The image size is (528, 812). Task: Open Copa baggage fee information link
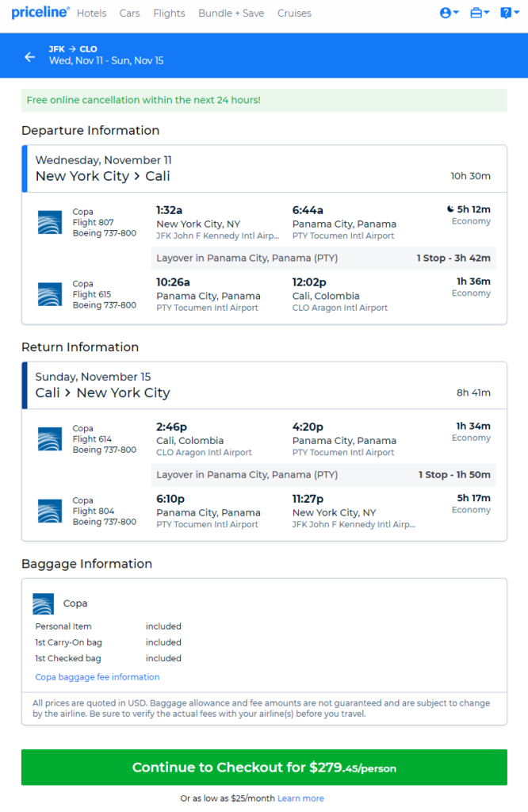98,677
